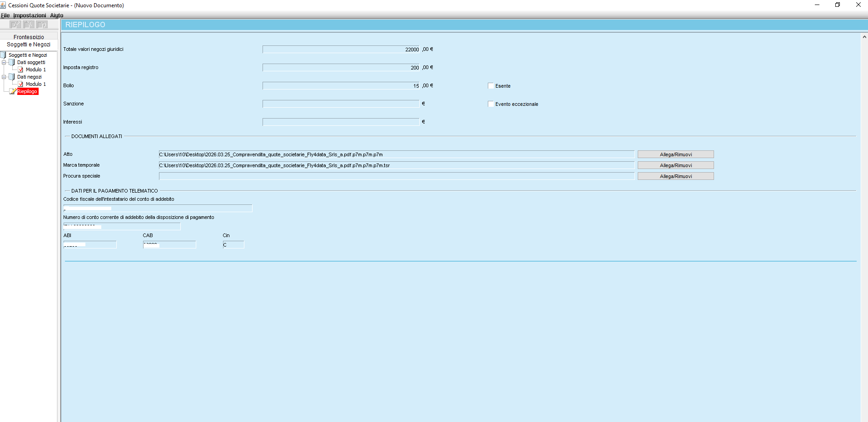Viewport: 868px width, 422px height.
Task: Open the Aiuto menu
Action: [57, 15]
